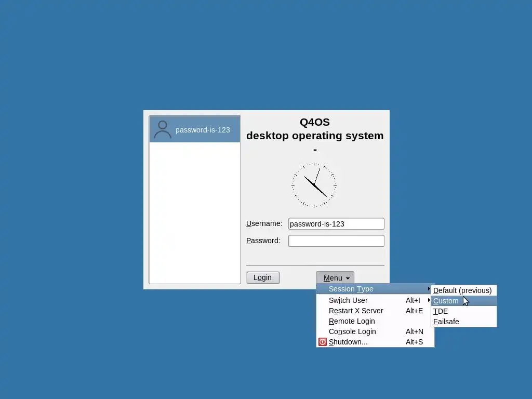Choose Remote Login from the menu
532x399 pixels.
pyautogui.click(x=375, y=321)
